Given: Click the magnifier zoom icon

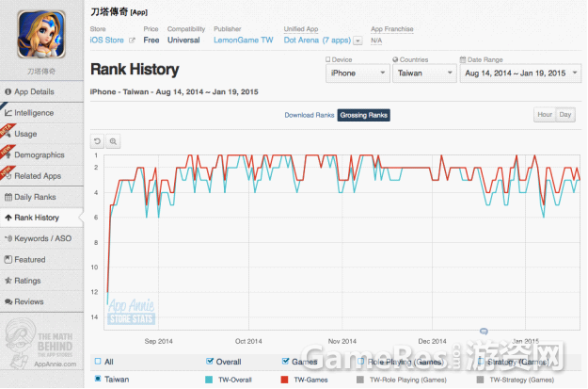Looking at the screenshot, I should [113, 141].
